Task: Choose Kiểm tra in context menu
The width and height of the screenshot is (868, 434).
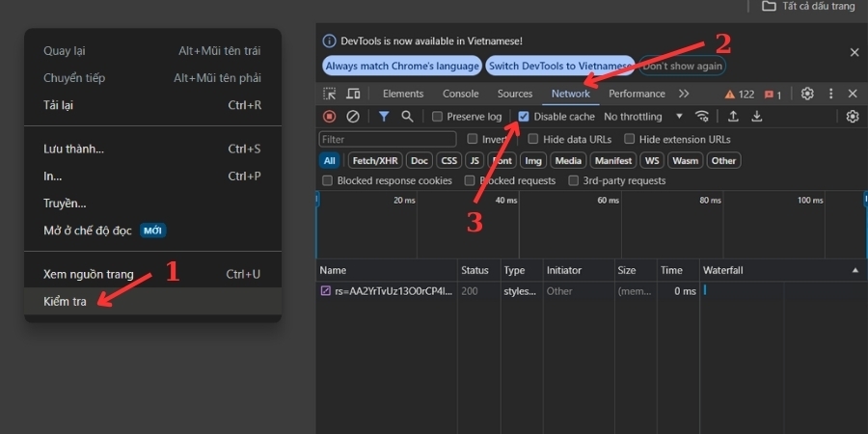Action: pos(152,302)
